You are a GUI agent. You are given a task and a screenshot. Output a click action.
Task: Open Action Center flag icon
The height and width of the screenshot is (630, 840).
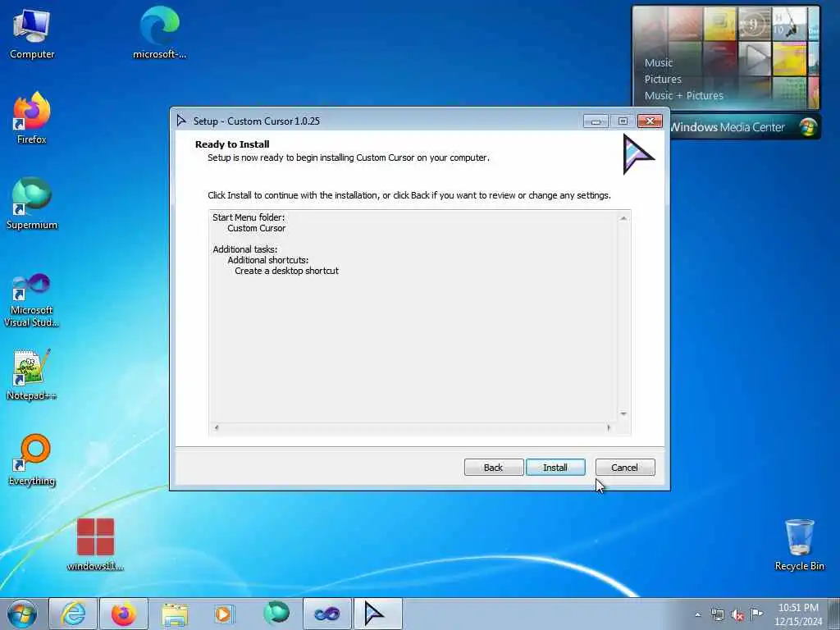(757, 614)
